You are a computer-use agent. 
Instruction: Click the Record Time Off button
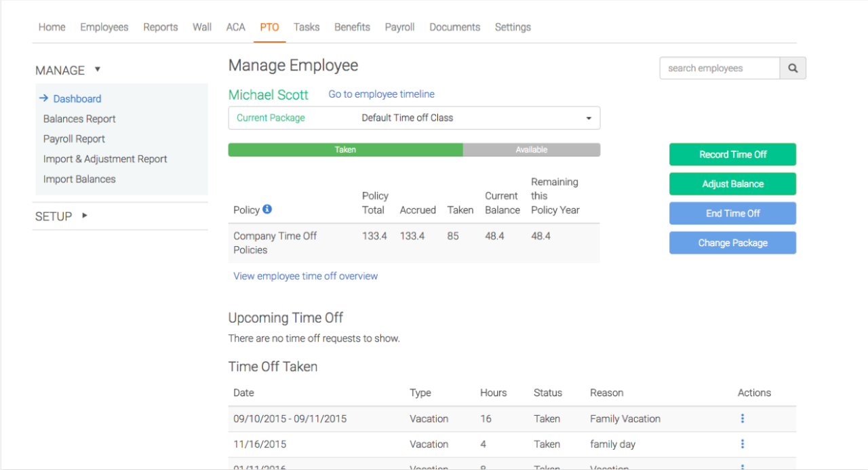click(x=732, y=155)
